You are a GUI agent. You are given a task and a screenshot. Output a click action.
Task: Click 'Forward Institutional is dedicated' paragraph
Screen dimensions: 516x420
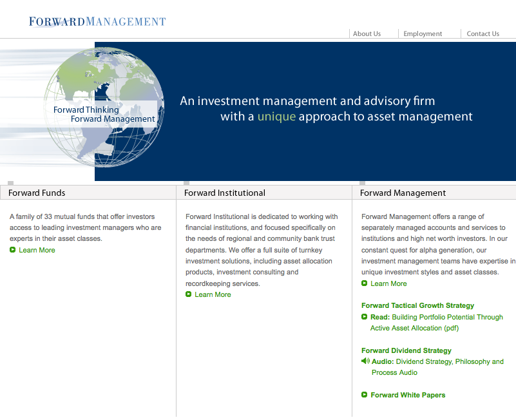[262, 250]
